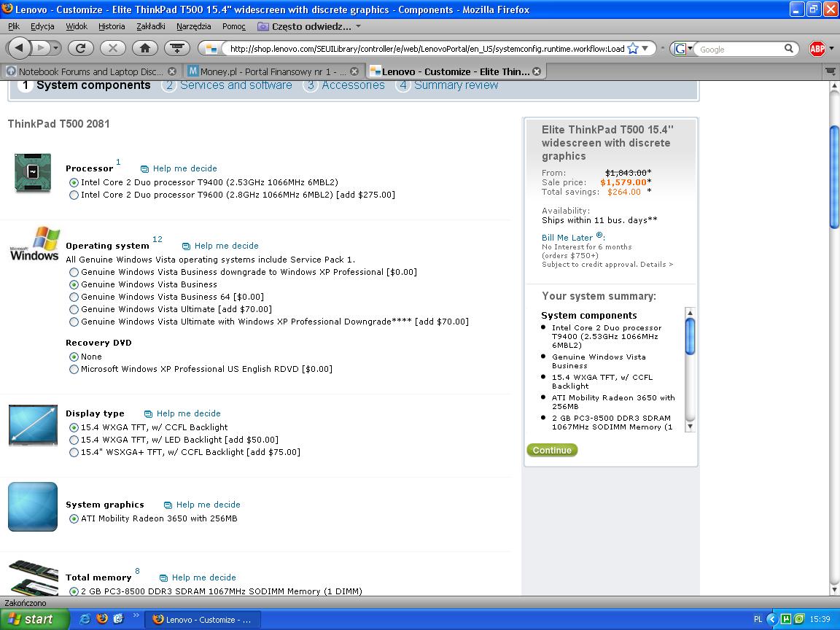Click the Stop loading X icon

tap(112, 48)
